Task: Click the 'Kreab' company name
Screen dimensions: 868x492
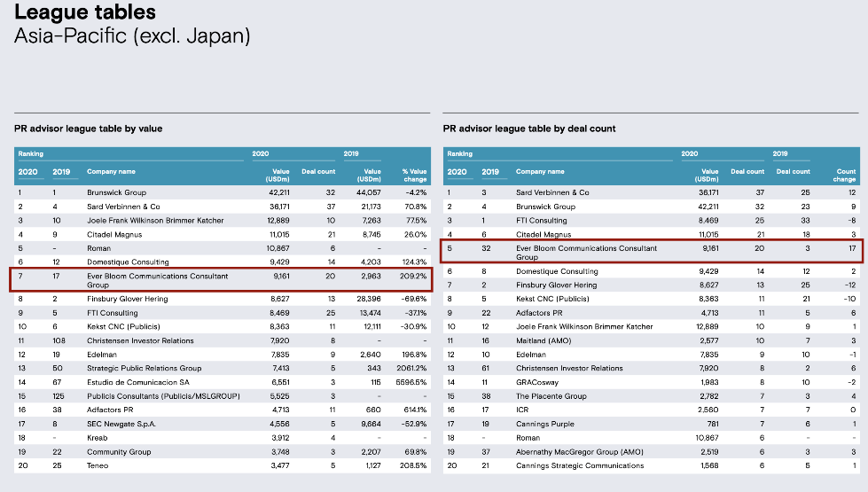Action: [98, 438]
